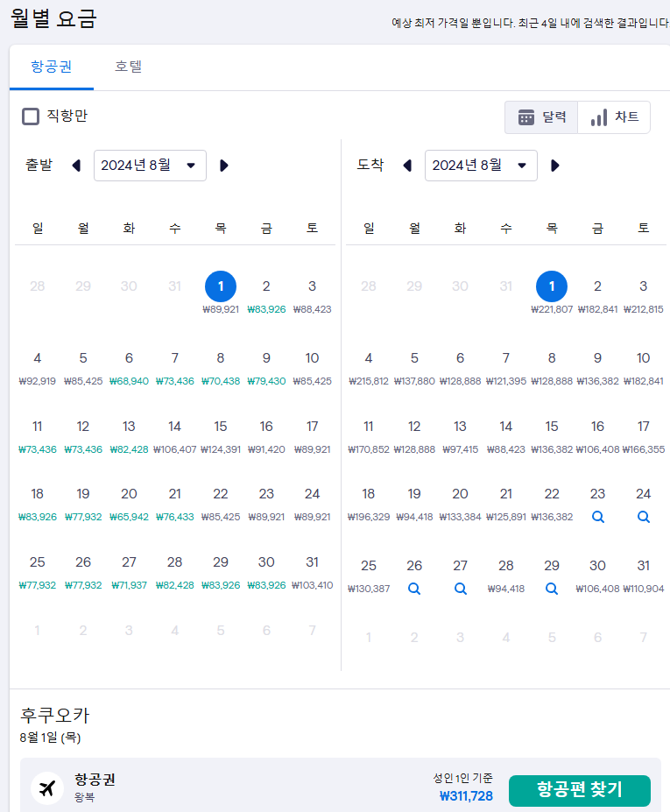
Task: Click the round-trip price ₩311,728
Action: (466, 796)
